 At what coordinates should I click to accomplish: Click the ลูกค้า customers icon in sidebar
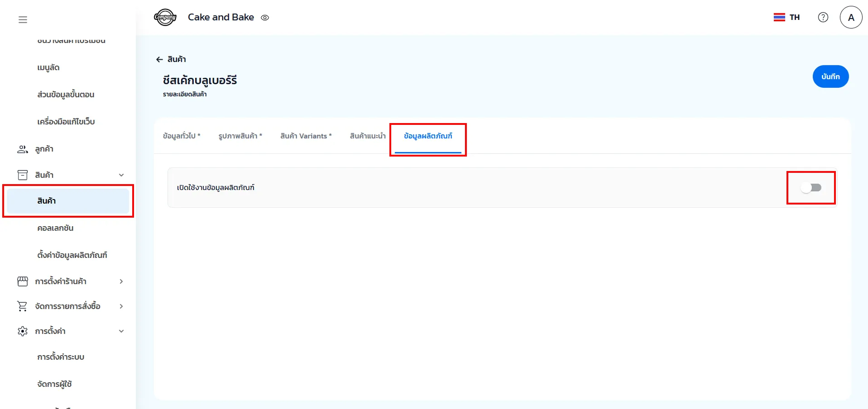pos(22,149)
